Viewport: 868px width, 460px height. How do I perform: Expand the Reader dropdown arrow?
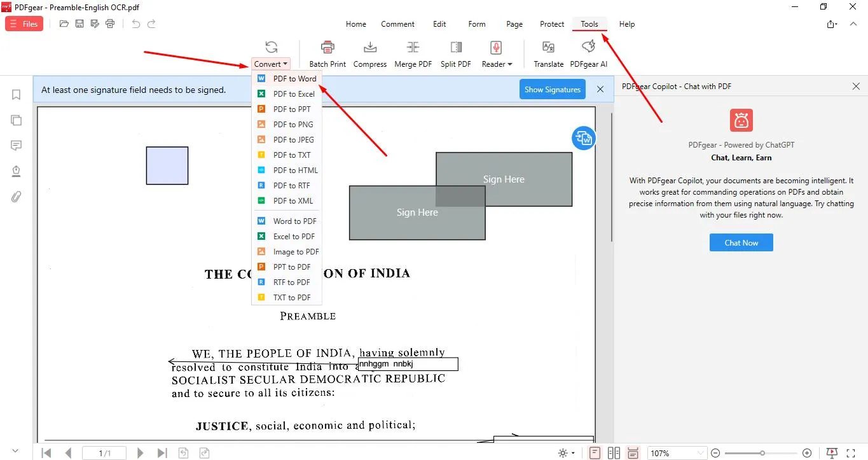509,64
